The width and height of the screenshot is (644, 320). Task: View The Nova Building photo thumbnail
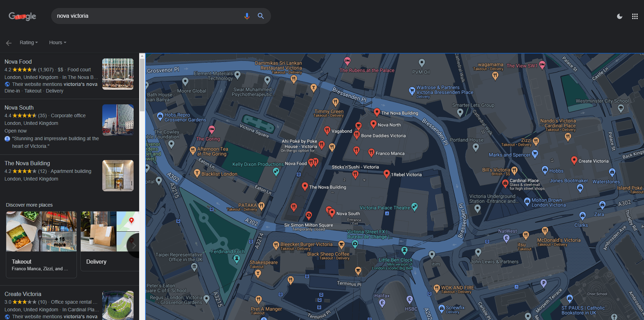[x=118, y=176]
